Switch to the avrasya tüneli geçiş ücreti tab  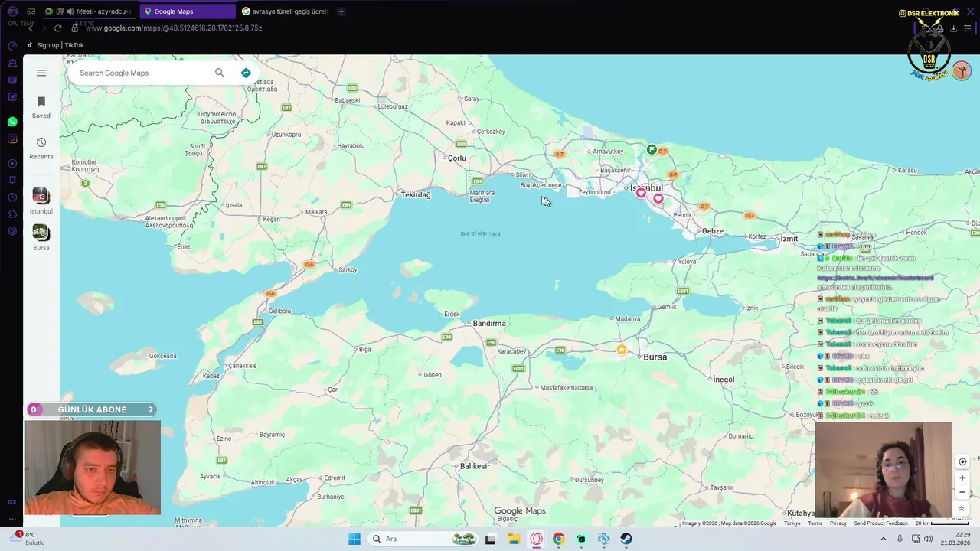285,11
